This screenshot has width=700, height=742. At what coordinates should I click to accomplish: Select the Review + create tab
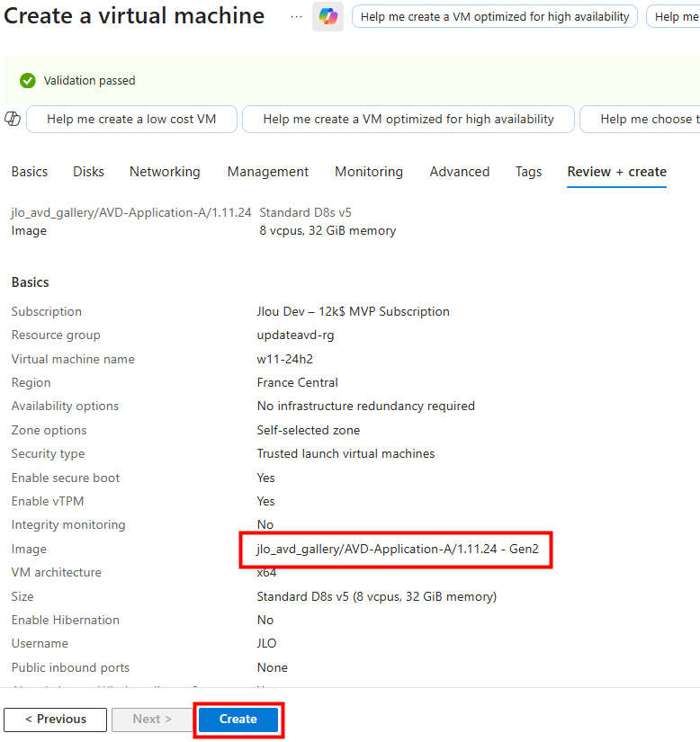(616, 172)
